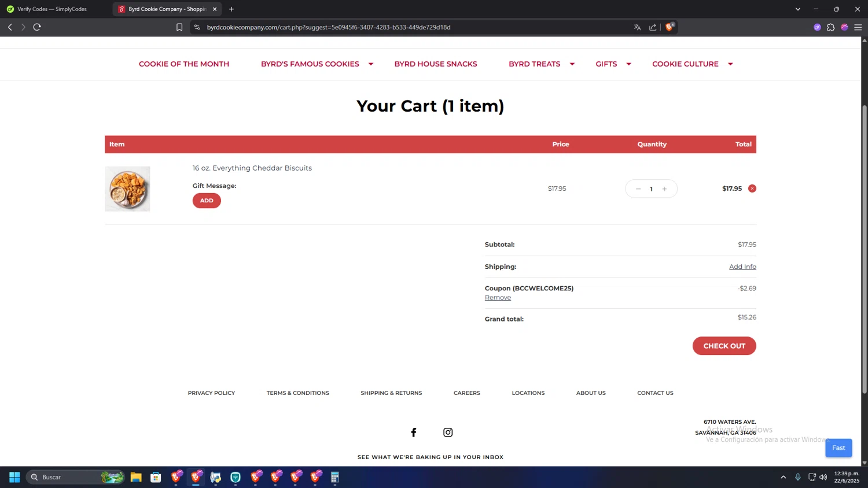Open the Contact Us footer link
Viewport: 868px width, 488px height.
655,393
